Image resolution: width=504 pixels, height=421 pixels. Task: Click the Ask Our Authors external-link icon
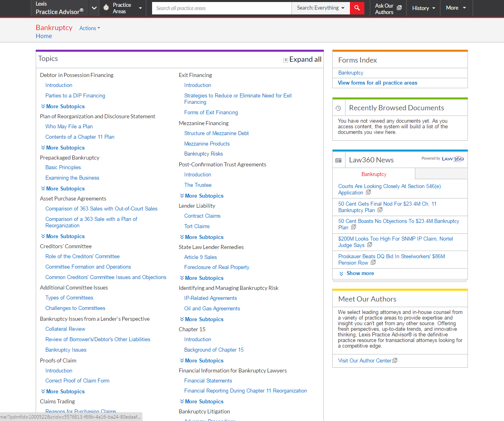point(399,8)
